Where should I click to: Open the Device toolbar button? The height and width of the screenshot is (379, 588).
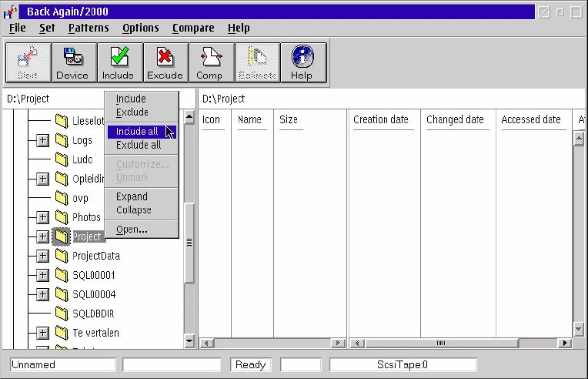click(x=74, y=62)
